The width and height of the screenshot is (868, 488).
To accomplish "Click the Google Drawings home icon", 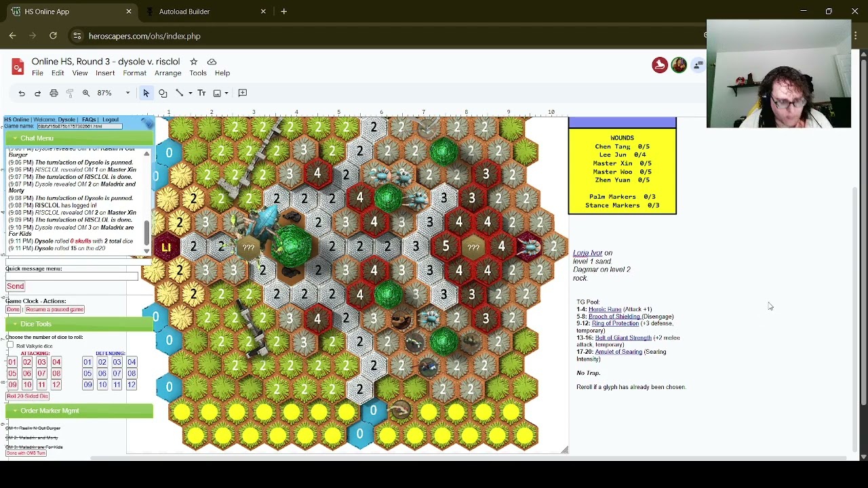I will coord(18,66).
